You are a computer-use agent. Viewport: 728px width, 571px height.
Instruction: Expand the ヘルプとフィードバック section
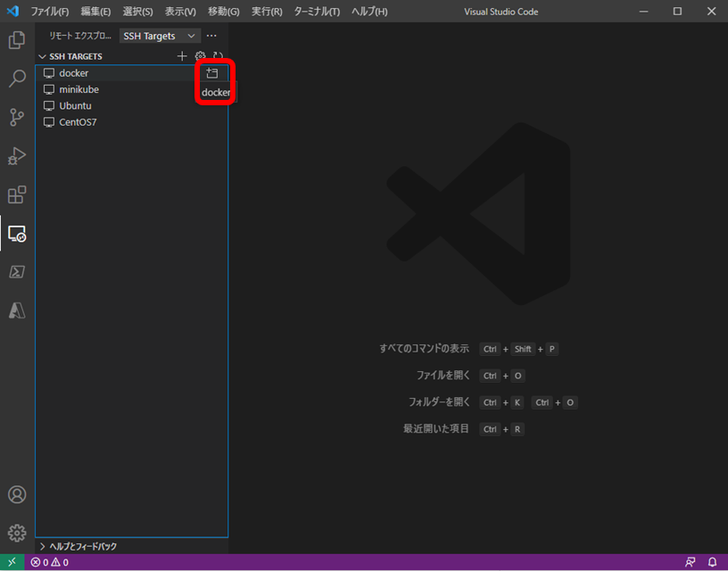coord(79,546)
